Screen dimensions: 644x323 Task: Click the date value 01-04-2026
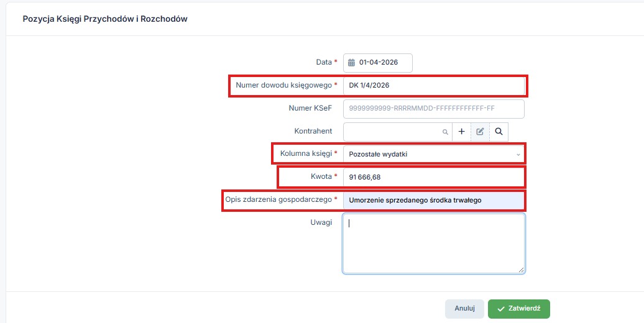(x=379, y=63)
